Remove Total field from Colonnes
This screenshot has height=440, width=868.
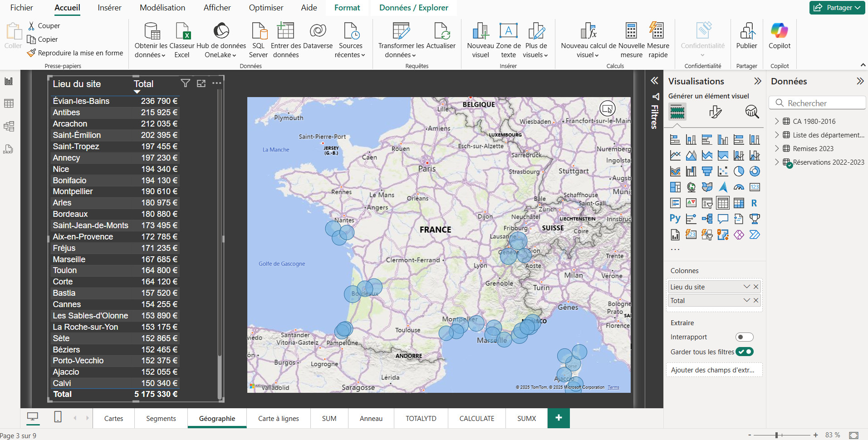click(756, 300)
